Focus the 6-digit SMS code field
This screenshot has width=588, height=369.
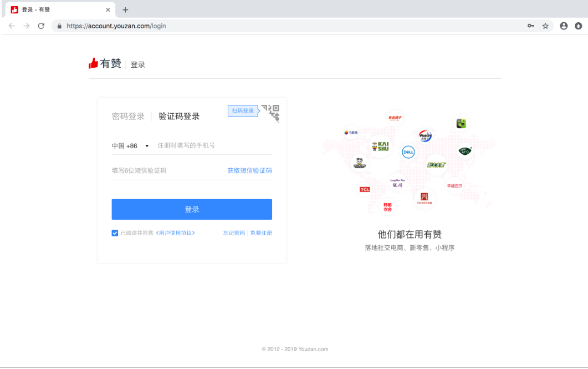[168, 170]
